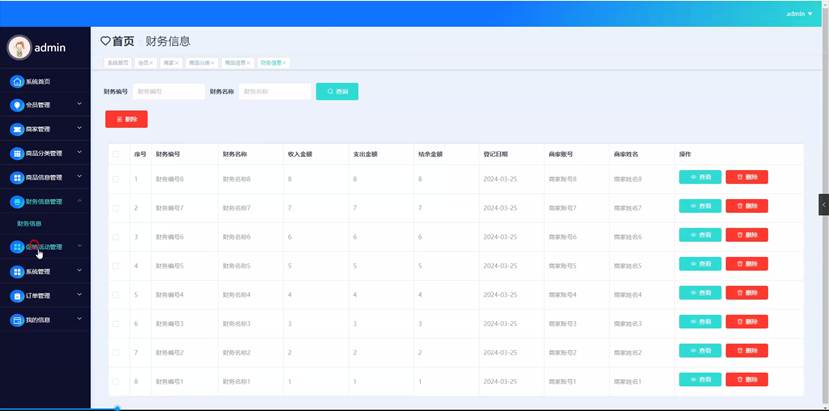
Task: Switch to the 商品分类 tab
Action: tap(201, 63)
